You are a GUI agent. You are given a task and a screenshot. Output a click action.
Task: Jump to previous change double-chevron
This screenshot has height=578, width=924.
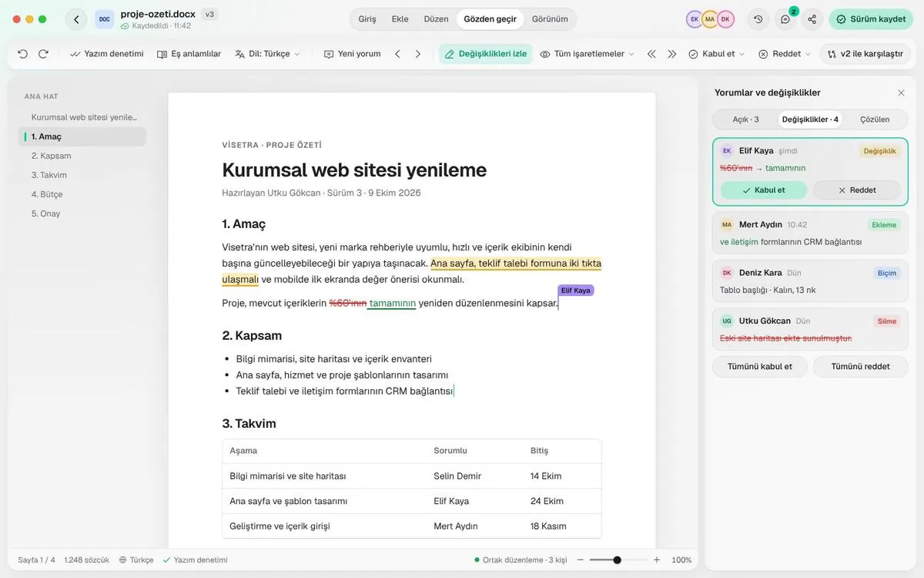tap(651, 54)
